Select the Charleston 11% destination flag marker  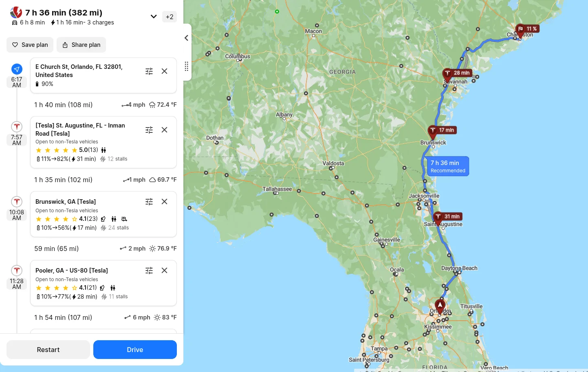tap(527, 29)
